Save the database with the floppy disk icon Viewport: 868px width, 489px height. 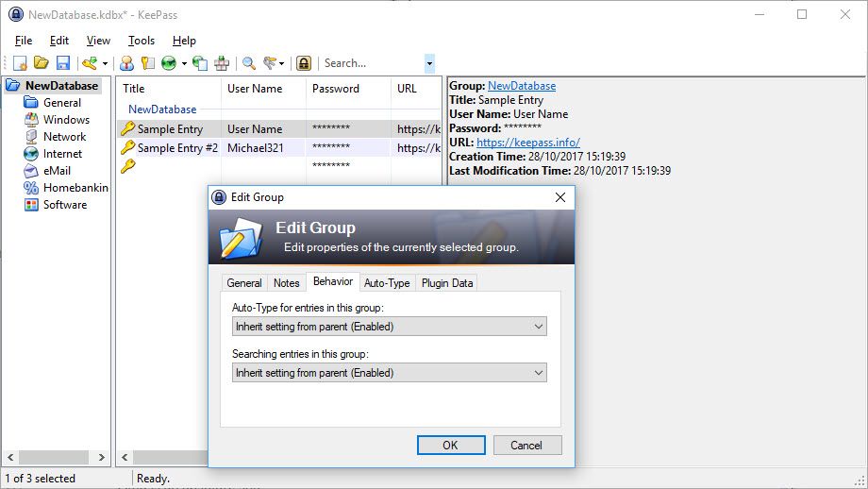pyautogui.click(x=63, y=63)
